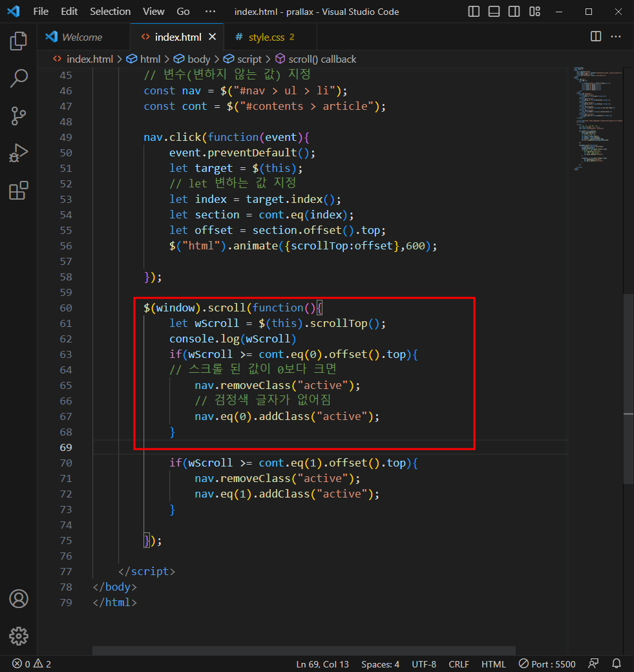Open the Search view

(x=19, y=78)
